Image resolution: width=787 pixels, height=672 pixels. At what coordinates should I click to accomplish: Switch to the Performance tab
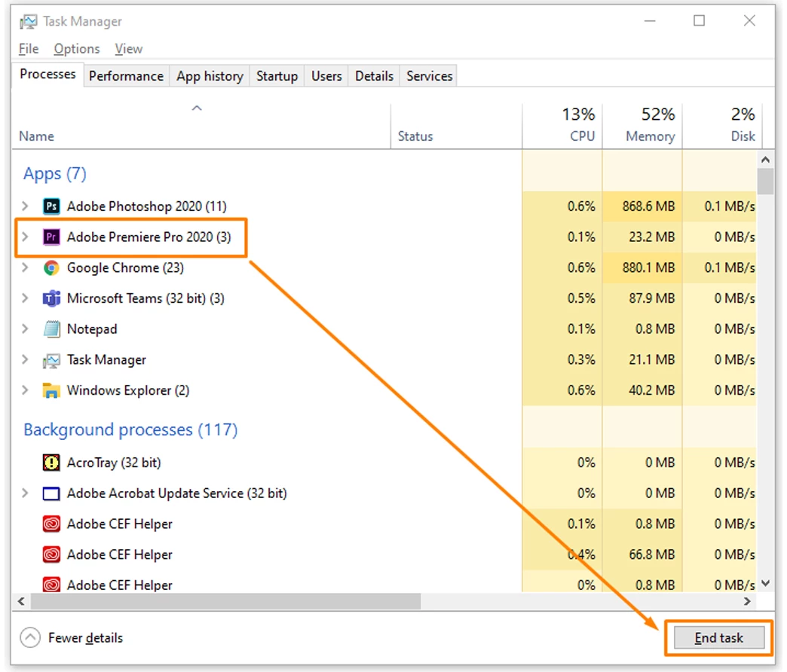click(126, 76)
